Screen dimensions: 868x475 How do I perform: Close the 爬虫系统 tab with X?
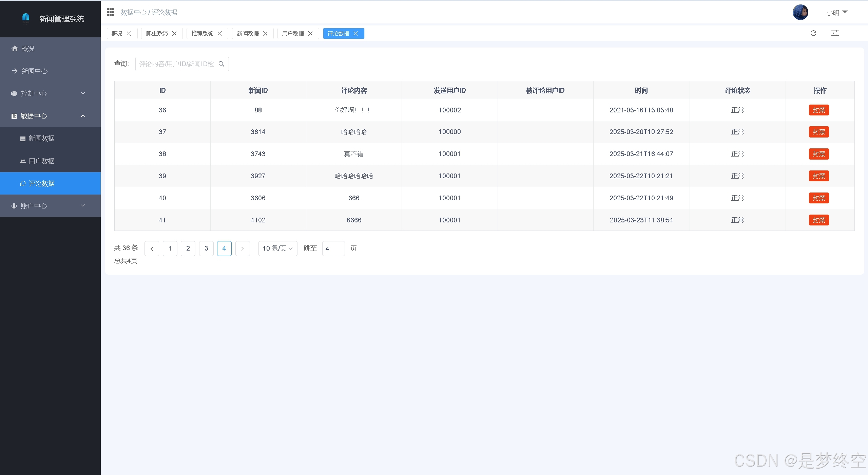pyautogui.click(x=174, y=33)
